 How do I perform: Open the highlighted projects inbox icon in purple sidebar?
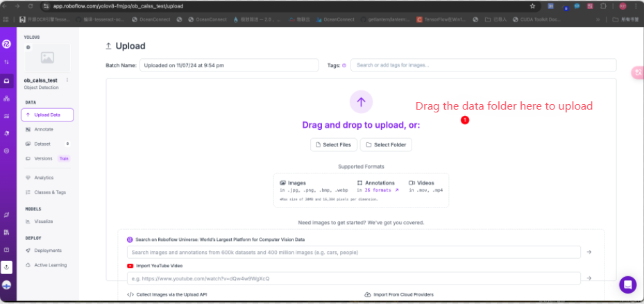pyautogui.click(x=6, y=81)
